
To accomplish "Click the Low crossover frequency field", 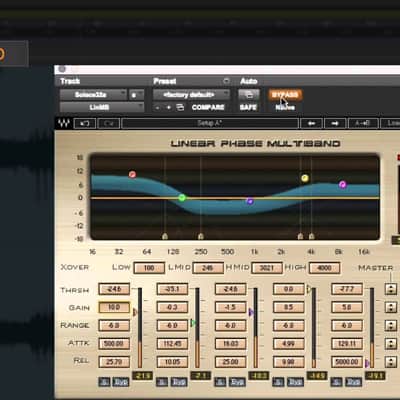I will tap(149, 268).
